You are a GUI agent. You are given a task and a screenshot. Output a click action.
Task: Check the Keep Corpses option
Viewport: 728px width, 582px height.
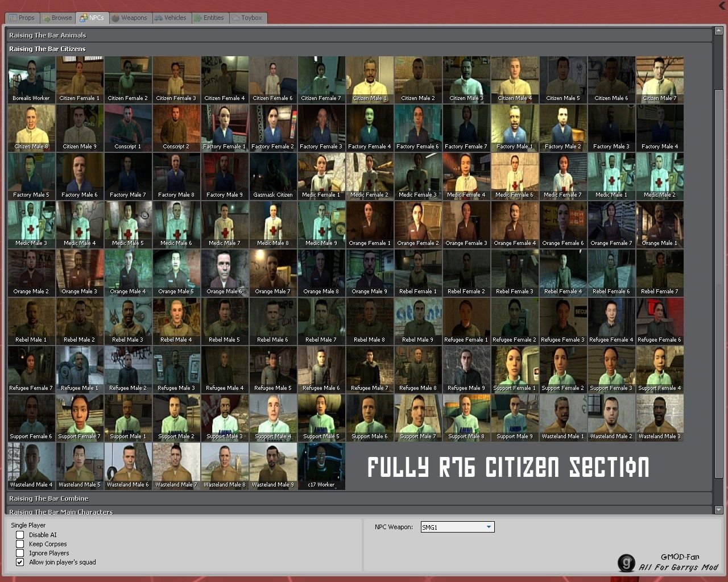(20, 544)
